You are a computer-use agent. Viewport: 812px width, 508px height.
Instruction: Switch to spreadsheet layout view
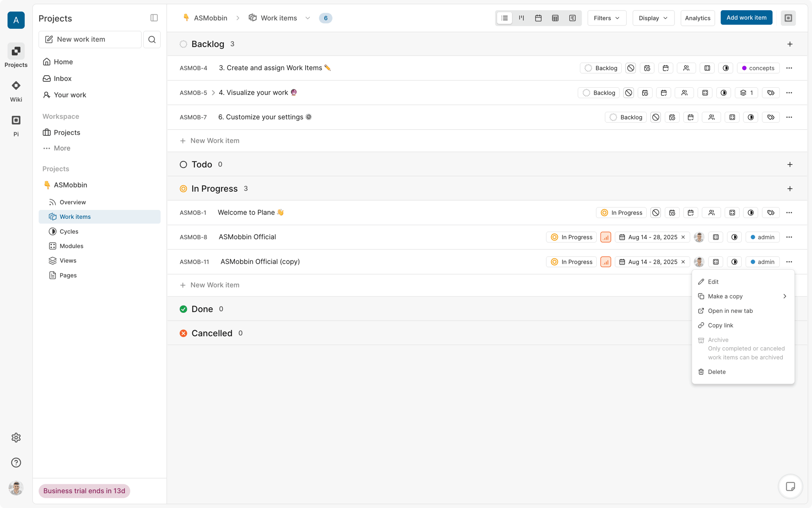[555, 18]
